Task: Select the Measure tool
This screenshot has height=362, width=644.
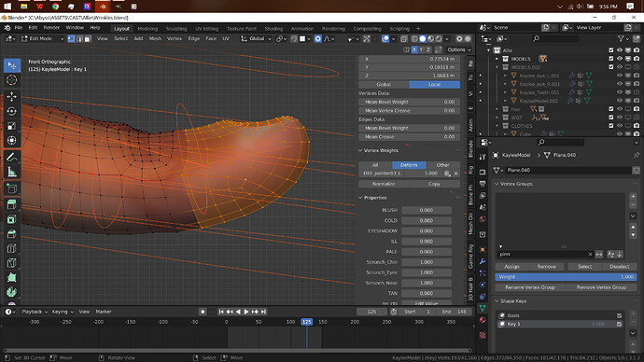Action: pyautogui.click(x=11, y=172)
